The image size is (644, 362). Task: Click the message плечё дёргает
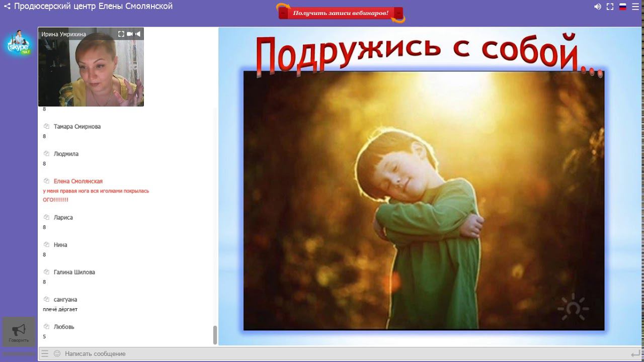coord(60,309)
